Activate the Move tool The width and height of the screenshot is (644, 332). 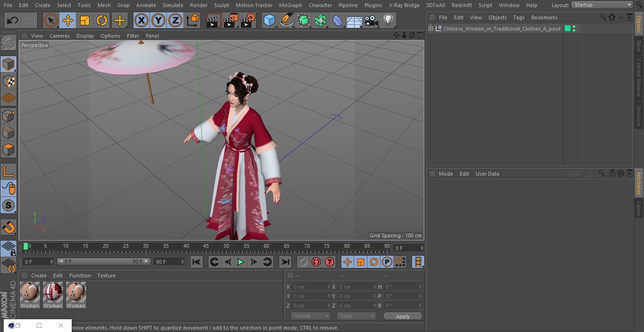pyautogui.click(x=68, y=20)
